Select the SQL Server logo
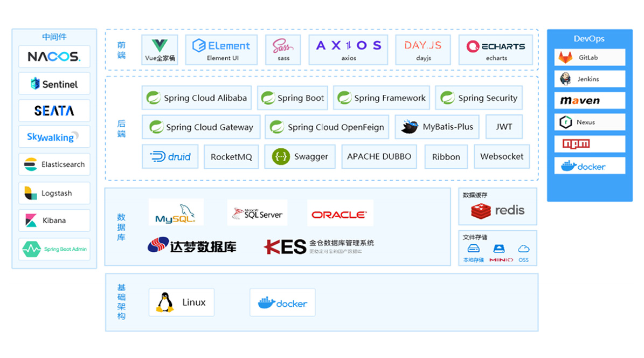 [257, 213]
